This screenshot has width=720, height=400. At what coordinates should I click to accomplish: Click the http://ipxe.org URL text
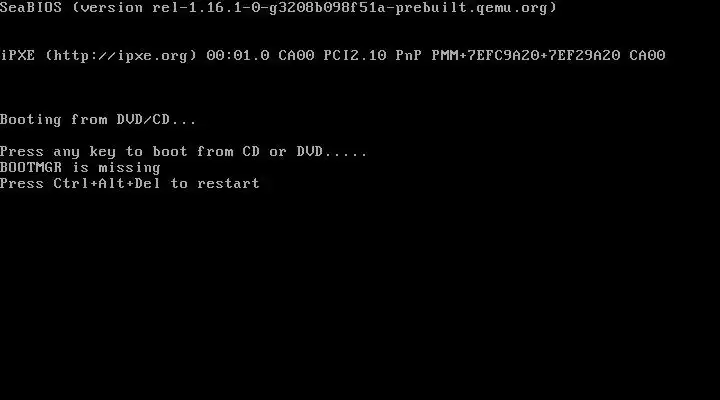(x=121, y=56)
